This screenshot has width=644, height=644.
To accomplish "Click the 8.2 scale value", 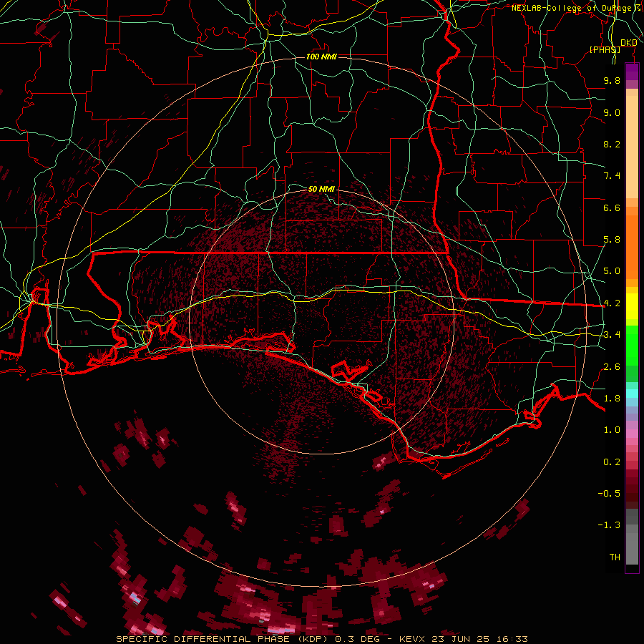I will coord(612,144).
